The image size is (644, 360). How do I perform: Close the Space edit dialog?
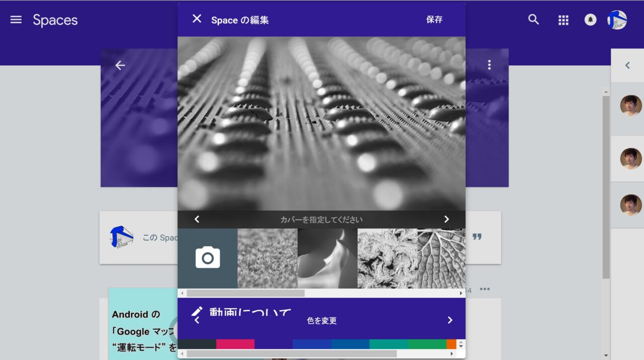pyautogui.click(x=197, y=19)
